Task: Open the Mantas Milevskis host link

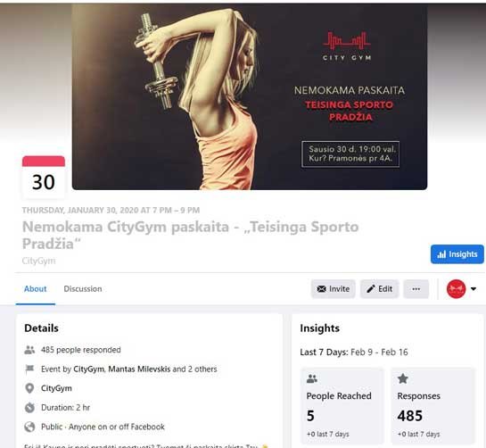Action: pos(139,369)
